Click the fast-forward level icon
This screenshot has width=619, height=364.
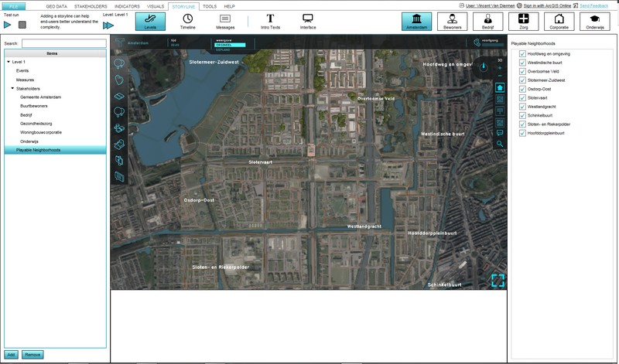[108, 26]
